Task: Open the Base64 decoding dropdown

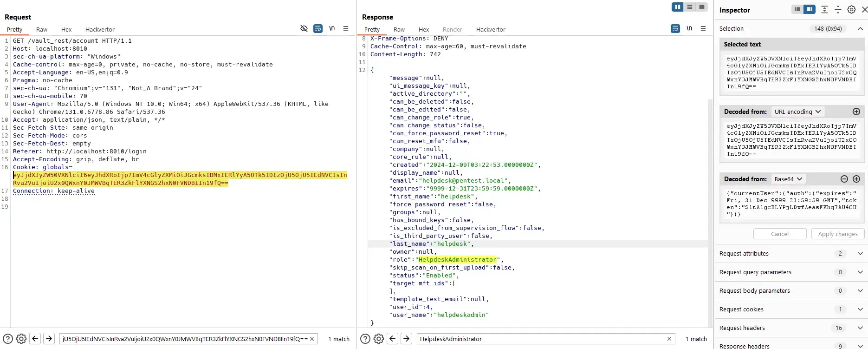Action: point(788,179)
